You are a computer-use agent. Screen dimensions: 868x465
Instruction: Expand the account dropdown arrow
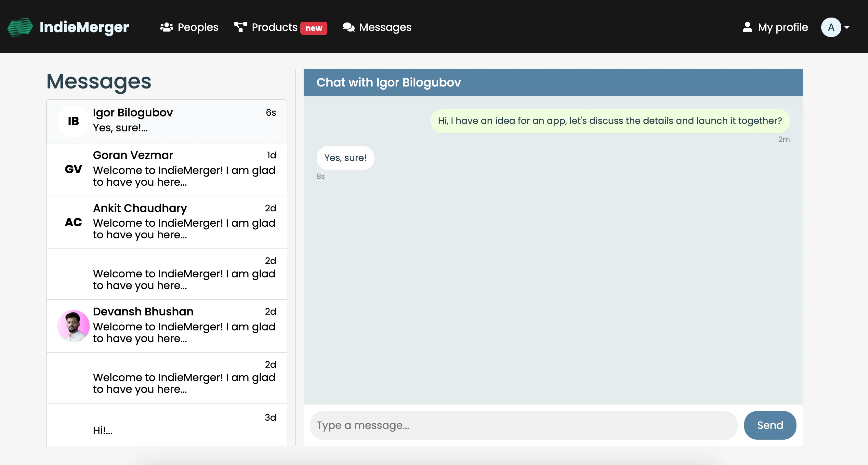click(847, 27)
